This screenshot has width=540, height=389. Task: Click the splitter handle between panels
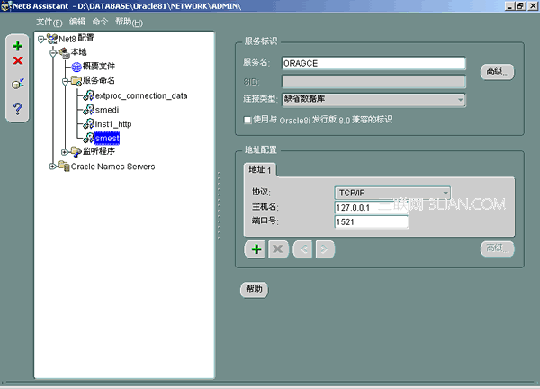click(219, 206)
